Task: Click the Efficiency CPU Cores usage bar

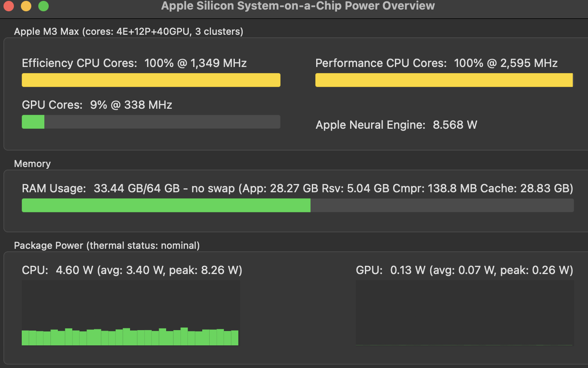Action: pos(151,80)
